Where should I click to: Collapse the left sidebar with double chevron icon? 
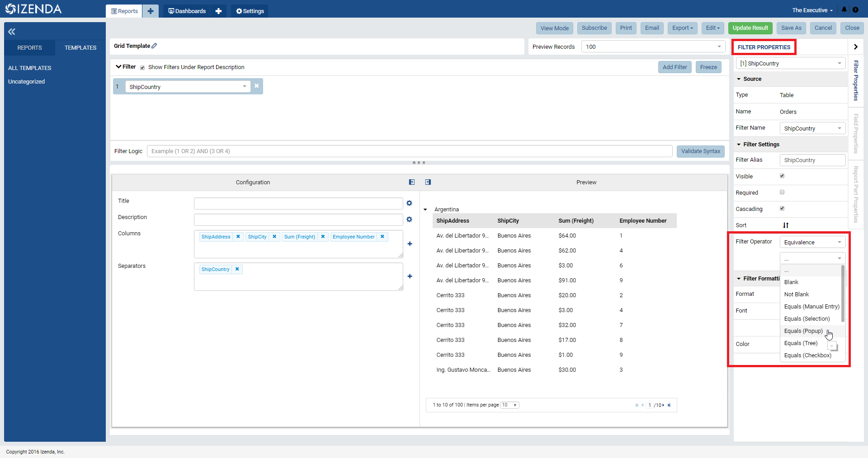[12, 32]
